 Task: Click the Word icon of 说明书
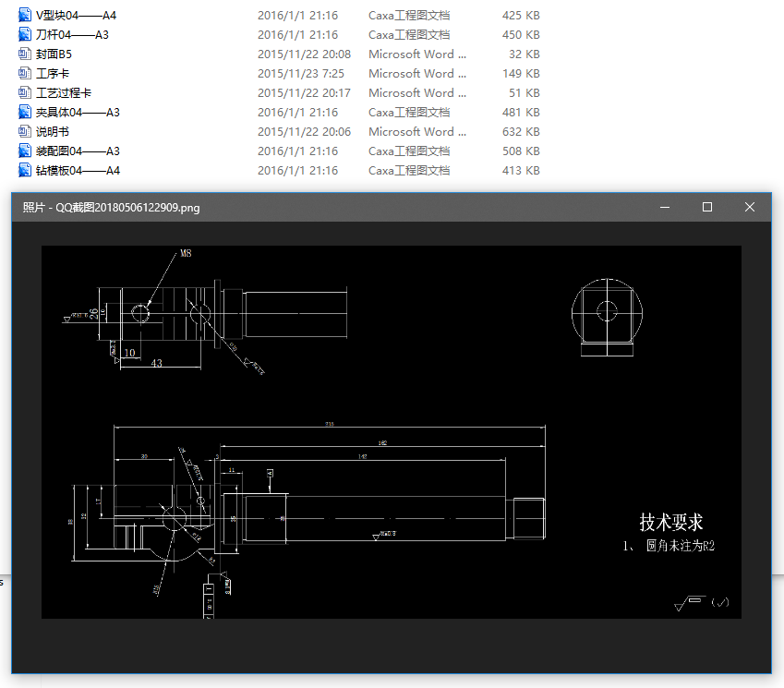pos(22,131)
